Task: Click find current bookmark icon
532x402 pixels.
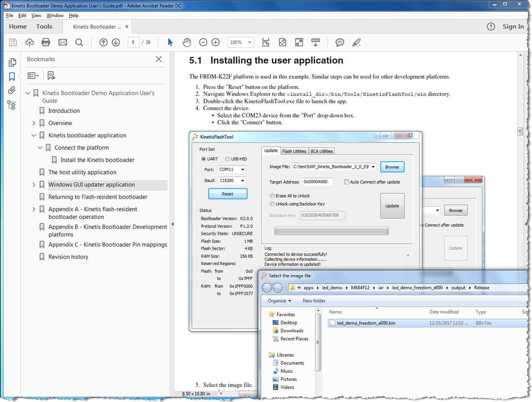Action: [x=51, y=76]
